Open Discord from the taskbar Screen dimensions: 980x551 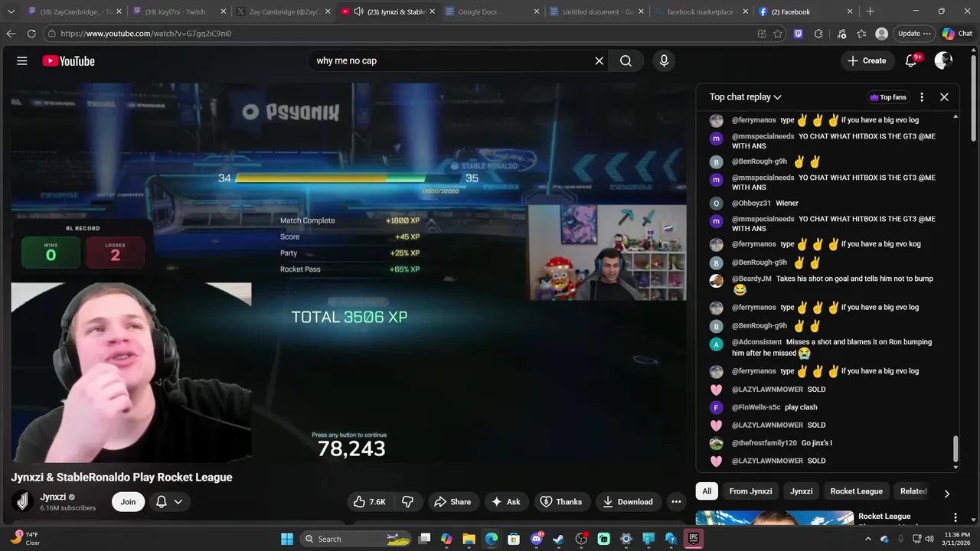click(x=536, y=539)
